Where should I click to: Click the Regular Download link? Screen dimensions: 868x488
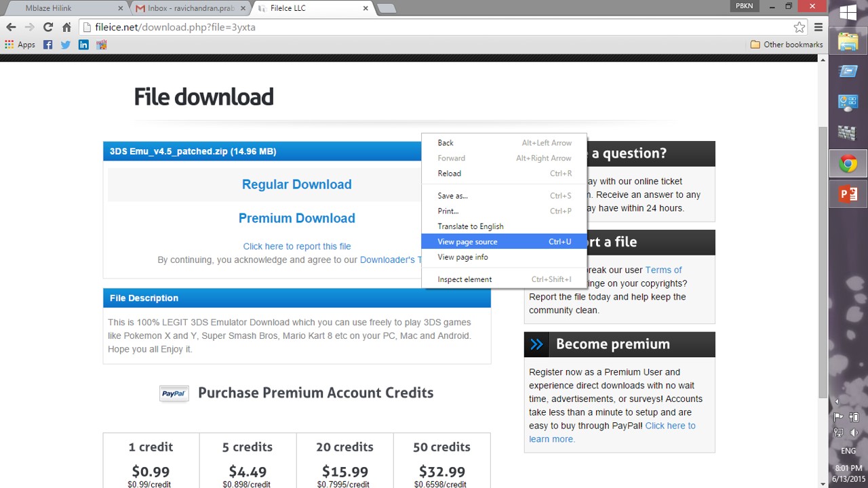coord(296,184)
